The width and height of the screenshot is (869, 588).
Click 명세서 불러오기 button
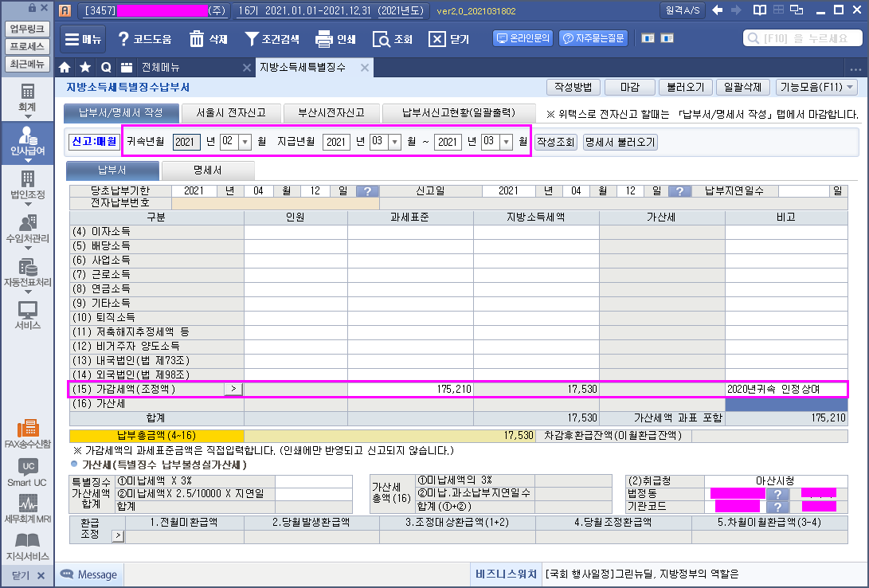tap(620, 142)
